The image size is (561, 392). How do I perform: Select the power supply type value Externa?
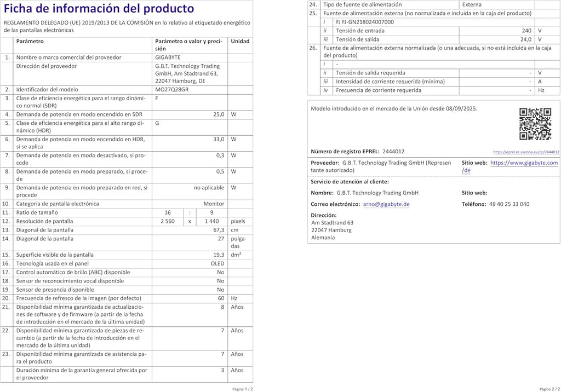click(x=472, y=4)
